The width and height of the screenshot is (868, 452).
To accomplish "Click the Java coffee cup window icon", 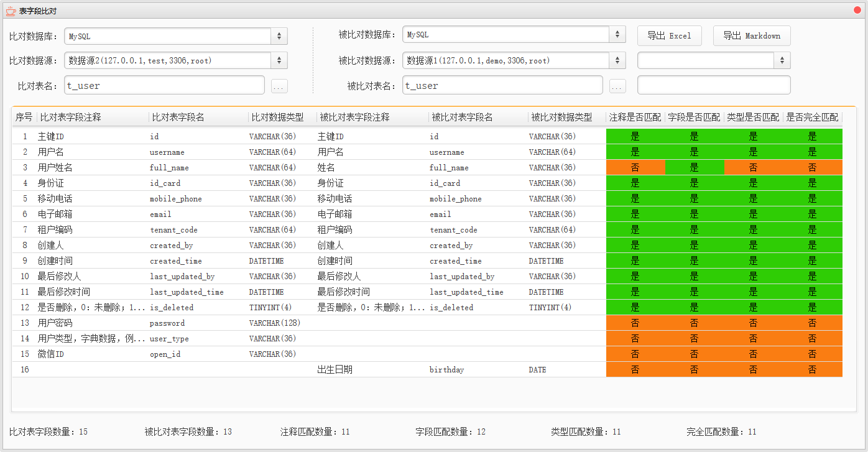I will tap(11, 11).
